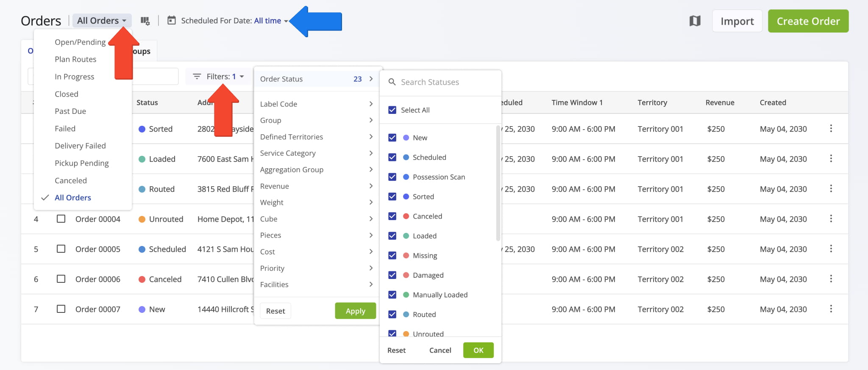
Task: Expand the Aggregation Group filter
Action: pyautogui.click(x=316, y=170)
